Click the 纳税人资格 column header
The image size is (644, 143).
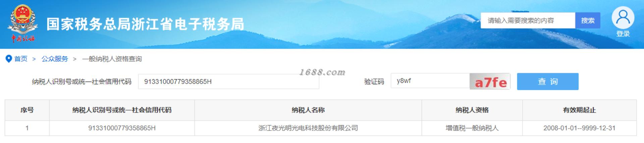point(472,110)
